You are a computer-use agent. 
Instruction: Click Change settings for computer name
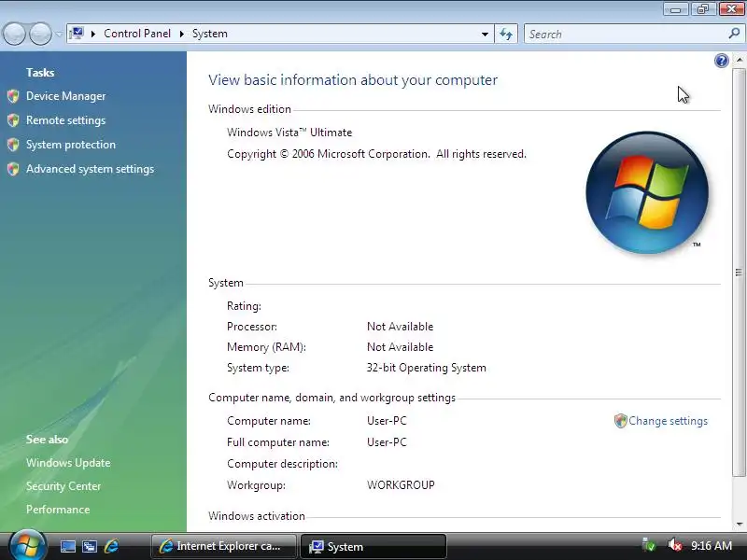(x=668, y=421)
